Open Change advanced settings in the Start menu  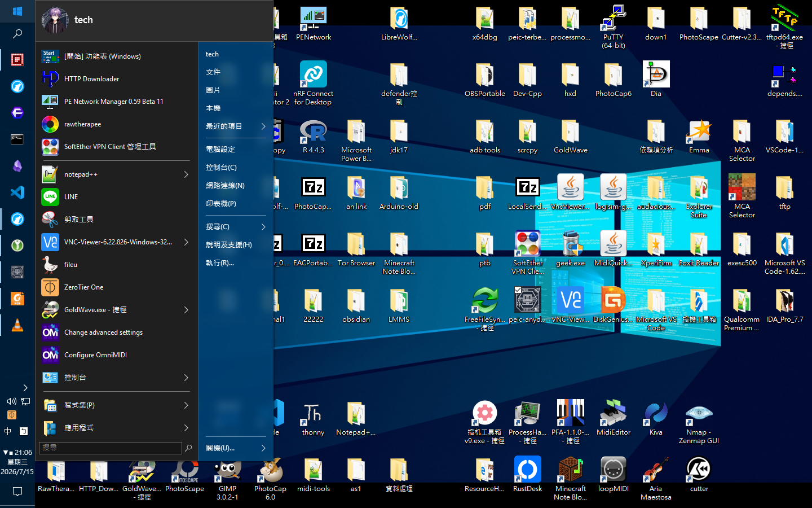[x=116, y=332]
